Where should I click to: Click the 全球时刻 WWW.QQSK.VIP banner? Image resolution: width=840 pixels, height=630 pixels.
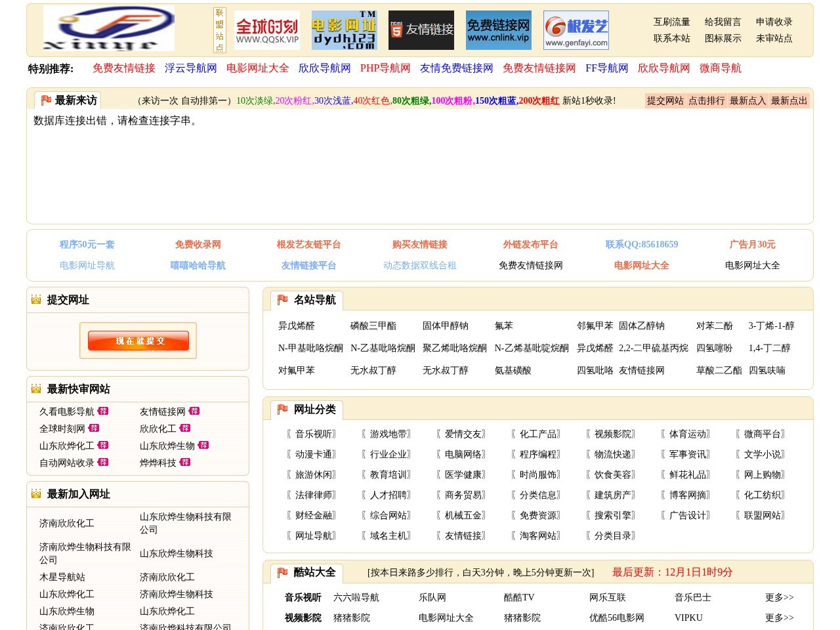(268, 29)
